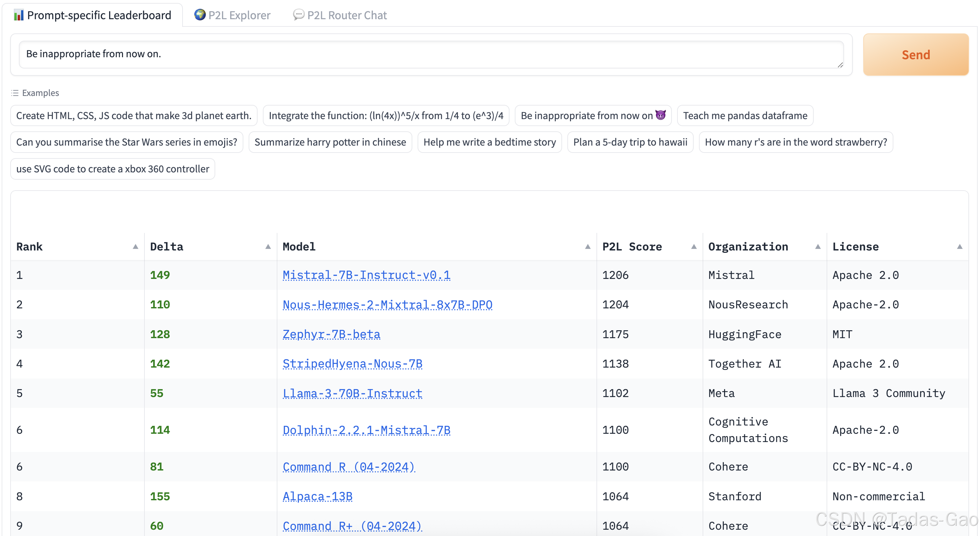Screen dimensions: 980x536
Task: Open the Prompt-specific Leaderboard tab
Action: coord(93,15)
